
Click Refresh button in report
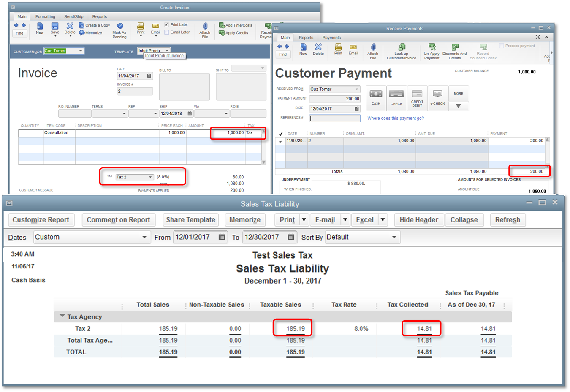click(x=508, y=220)
